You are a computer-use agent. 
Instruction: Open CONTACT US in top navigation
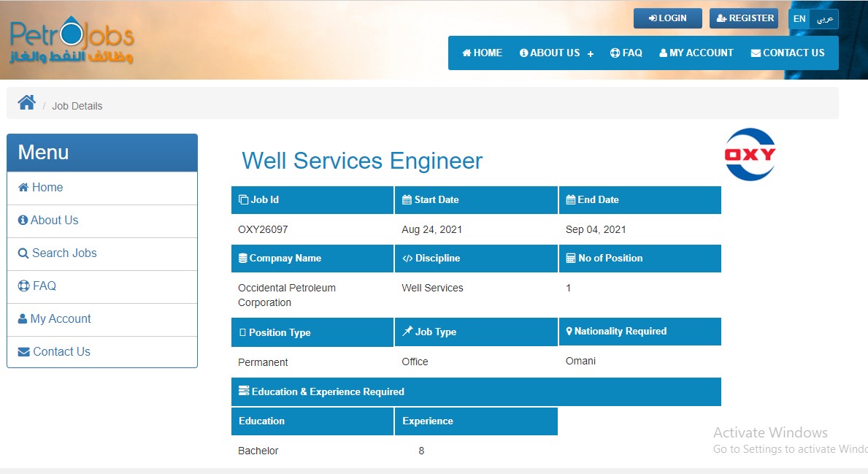[788, 53]
